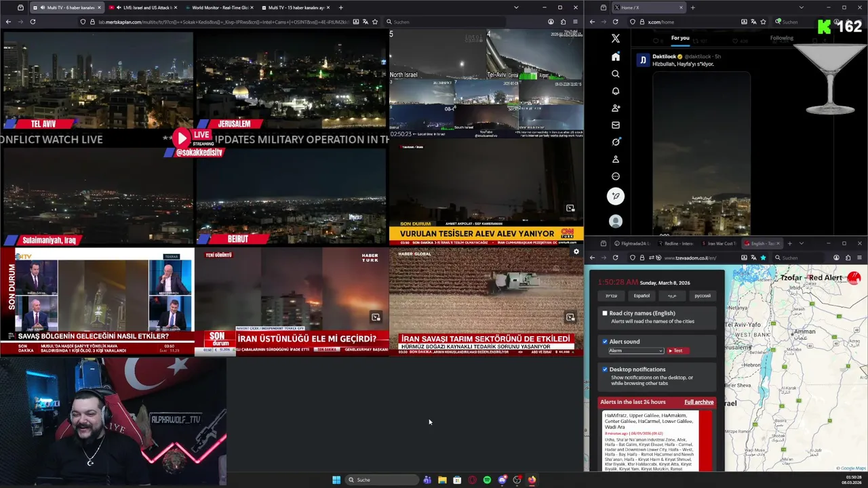Open extensions icon in tzevaadom toolbar

tap(848, 258)
